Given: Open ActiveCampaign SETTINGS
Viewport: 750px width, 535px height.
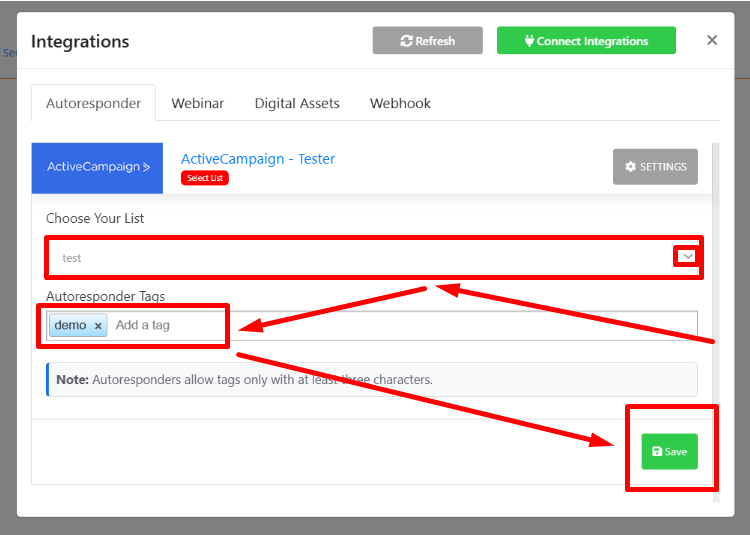Looking at the screenshot, I should click(x=655, y=167).
